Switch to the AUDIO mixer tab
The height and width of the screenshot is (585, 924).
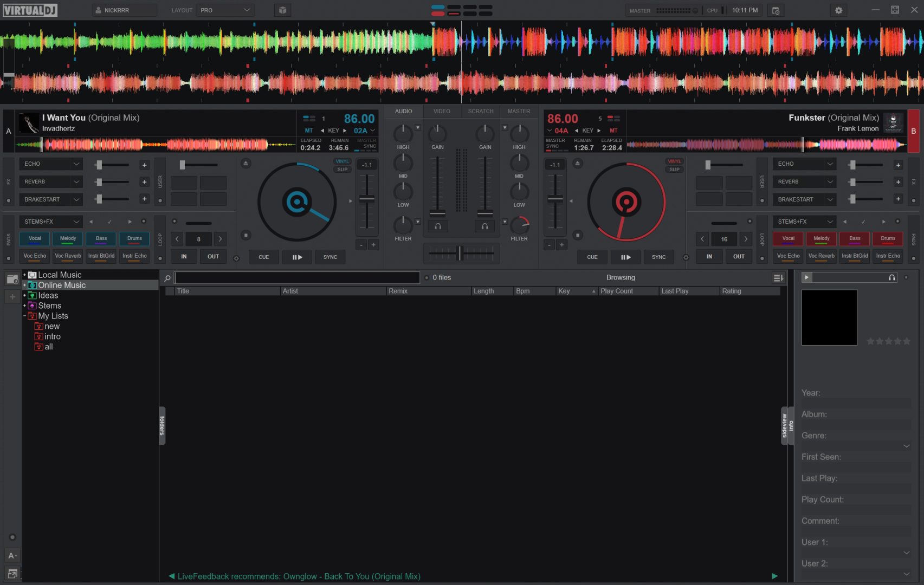point(403,111)
